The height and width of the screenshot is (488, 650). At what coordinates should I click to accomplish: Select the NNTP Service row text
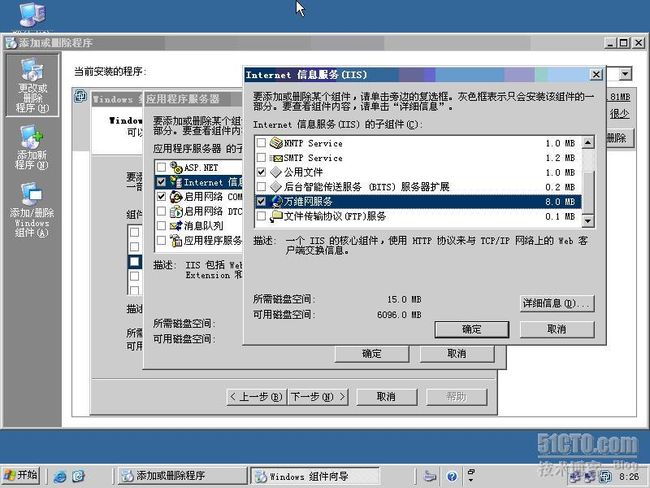(x=313, y=143)
